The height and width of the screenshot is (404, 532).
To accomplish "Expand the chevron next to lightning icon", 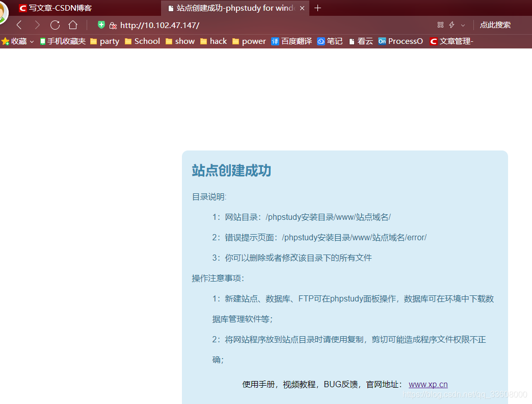I will pyautogui.click(x=463, y=25).
